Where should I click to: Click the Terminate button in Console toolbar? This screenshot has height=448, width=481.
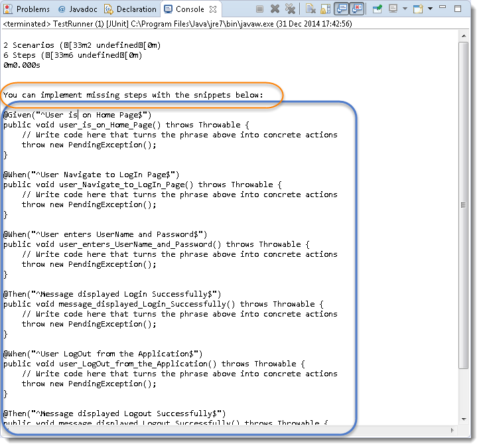tap(259, 9)
